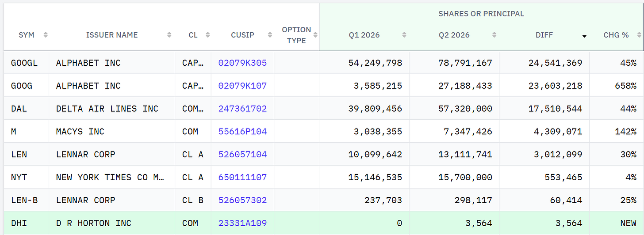Click the Q2 2026 header label
644x235 pixels.
point(454,35)
